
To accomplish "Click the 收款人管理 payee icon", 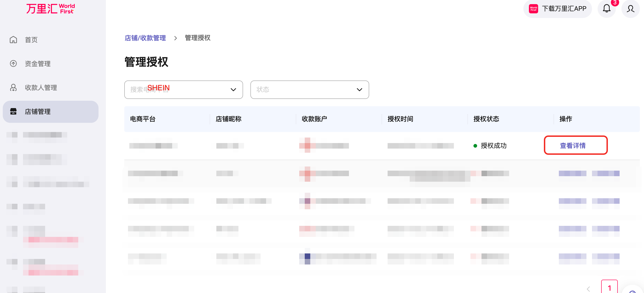I will pos(13,88).
